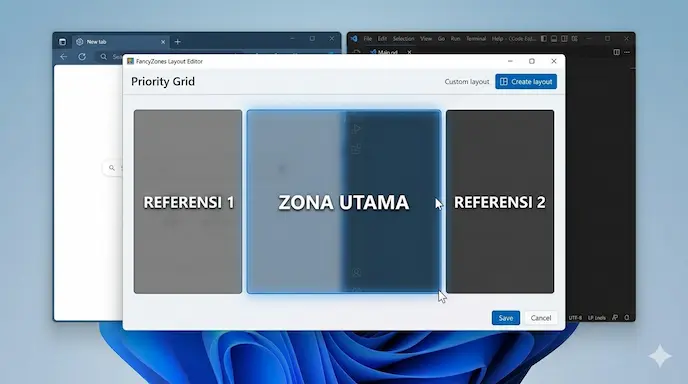The image size is (688, 384).
Task: Click notifications bell in code editor status bar
Action: coord(627,317)
